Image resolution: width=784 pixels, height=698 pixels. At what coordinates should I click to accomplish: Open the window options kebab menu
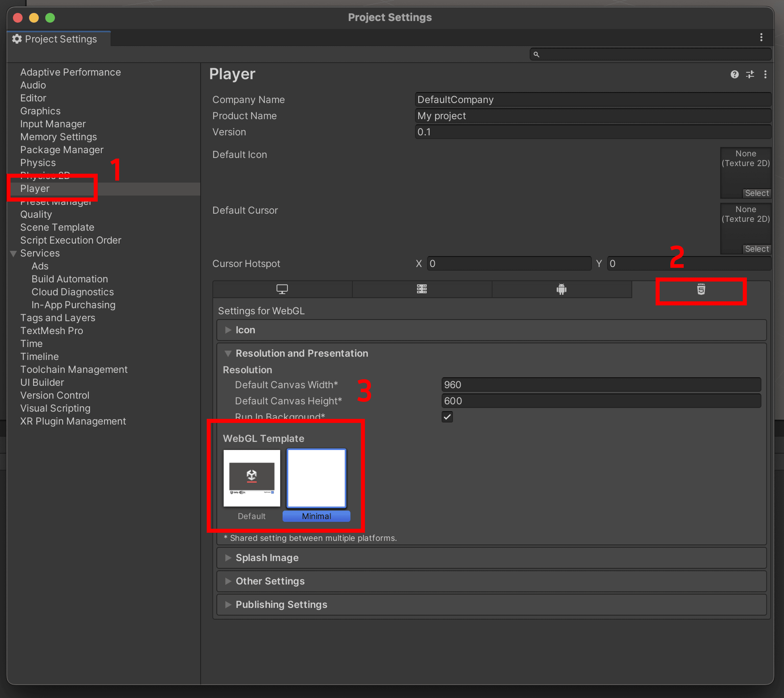tap(761, 38)
